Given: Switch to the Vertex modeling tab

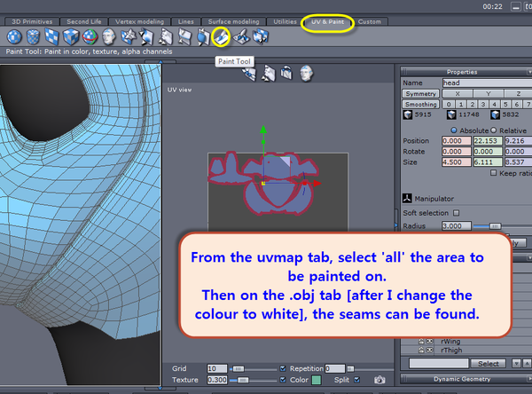Looking at the screenshot, I should coord(139,21).
